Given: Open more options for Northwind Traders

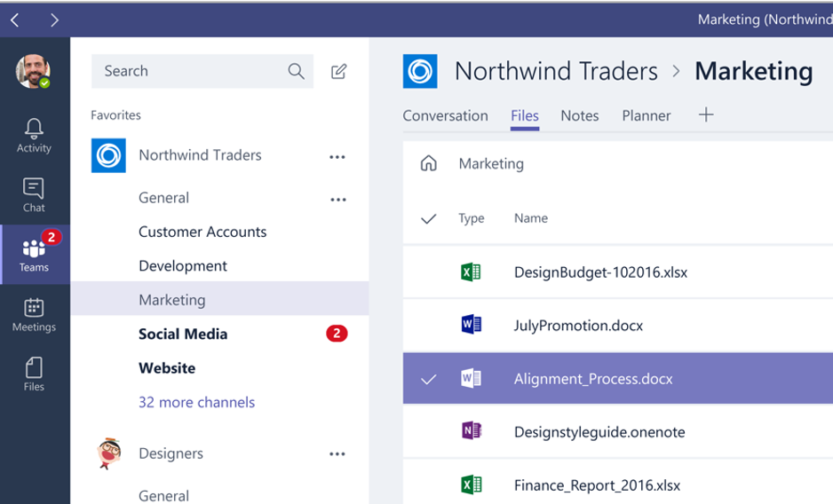Looking at the screenshot, I should coord(337,157).
